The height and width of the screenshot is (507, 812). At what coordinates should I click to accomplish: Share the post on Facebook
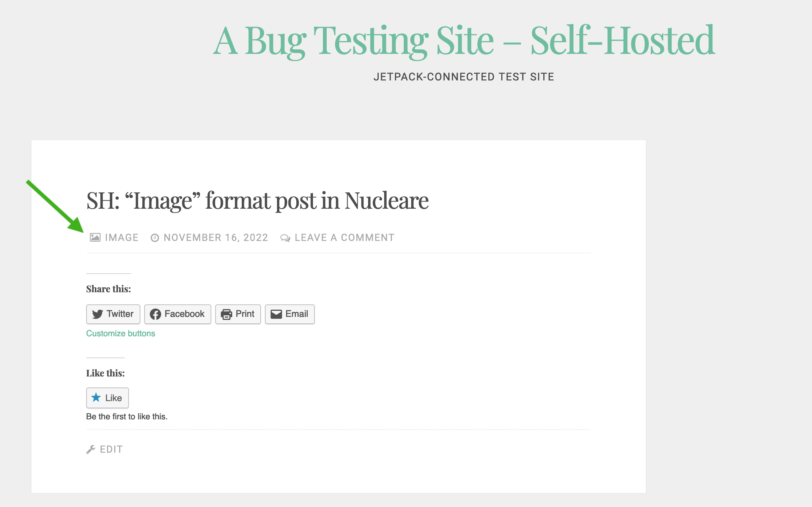(178, 314)
